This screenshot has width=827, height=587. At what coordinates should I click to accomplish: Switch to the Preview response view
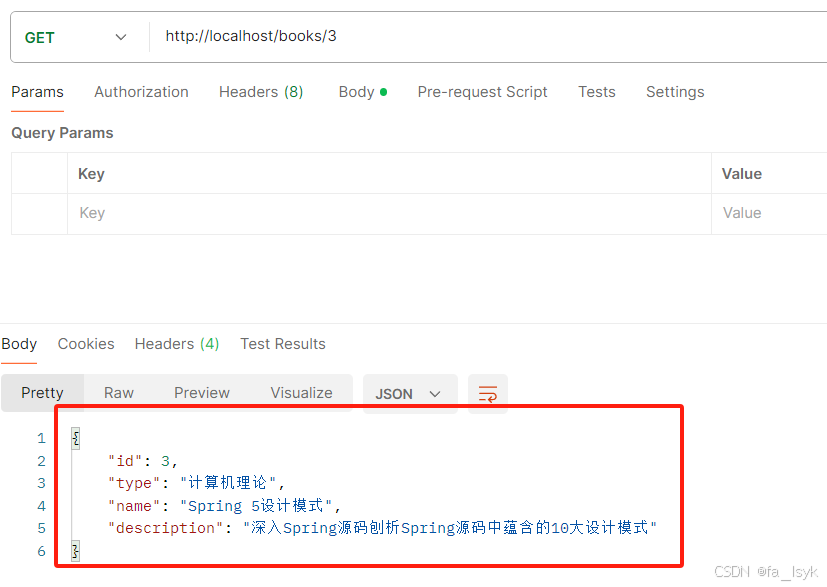[x=201, y=393]
